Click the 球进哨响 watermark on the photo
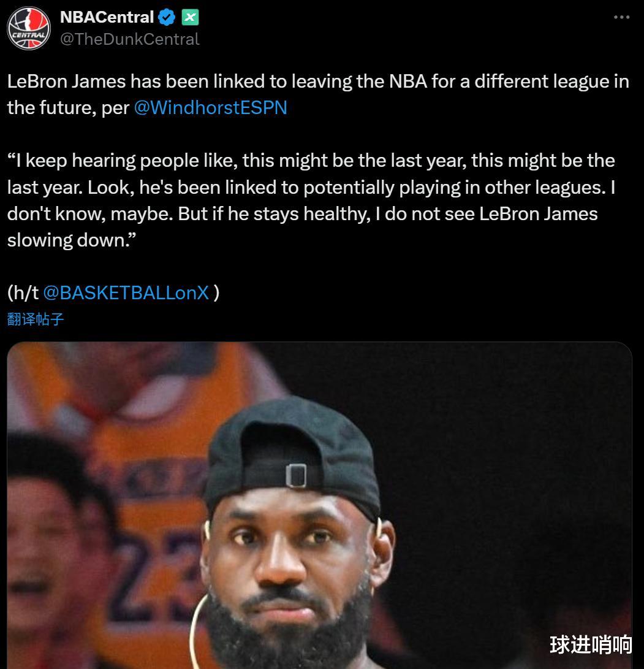 click(591, 644)
